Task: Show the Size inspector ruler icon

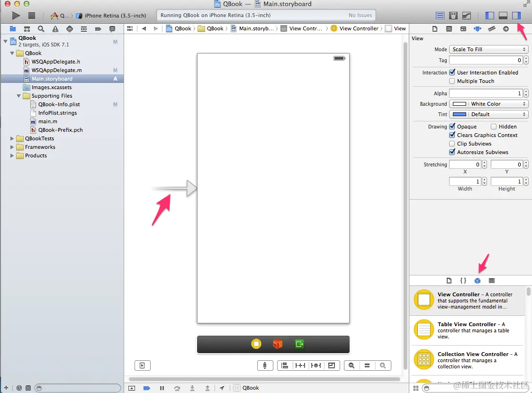Action: coord(492,29)
